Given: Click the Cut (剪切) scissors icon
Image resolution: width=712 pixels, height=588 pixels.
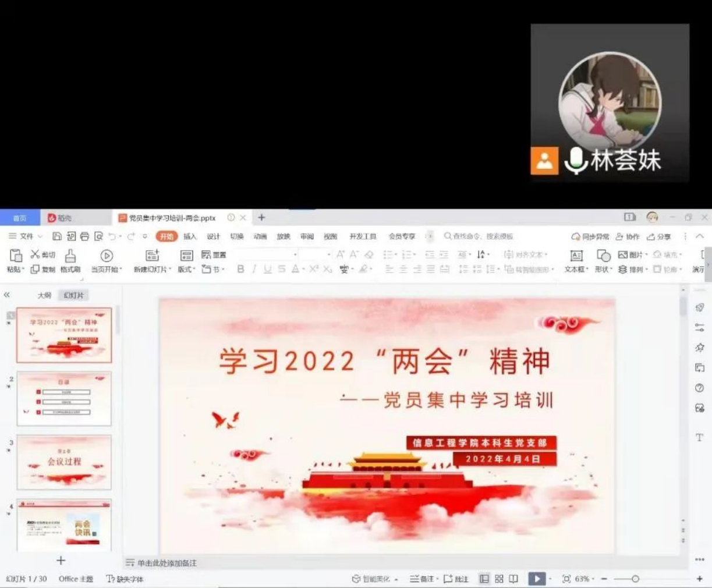Looking at the screenshot, I should pos(36,254).
